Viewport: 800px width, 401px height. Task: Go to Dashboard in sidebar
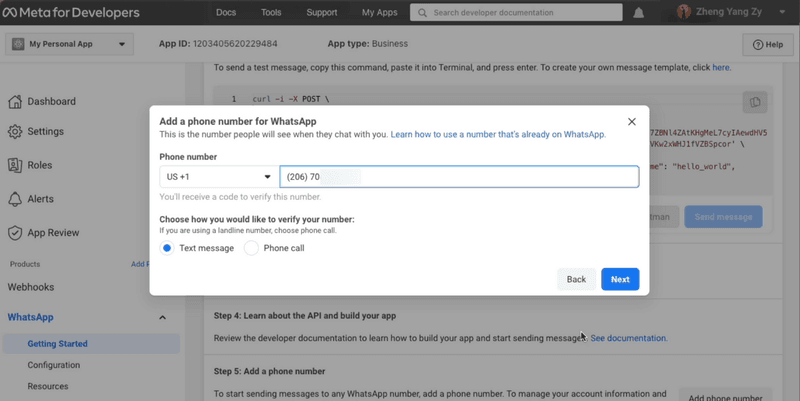(x=52, y=102)
